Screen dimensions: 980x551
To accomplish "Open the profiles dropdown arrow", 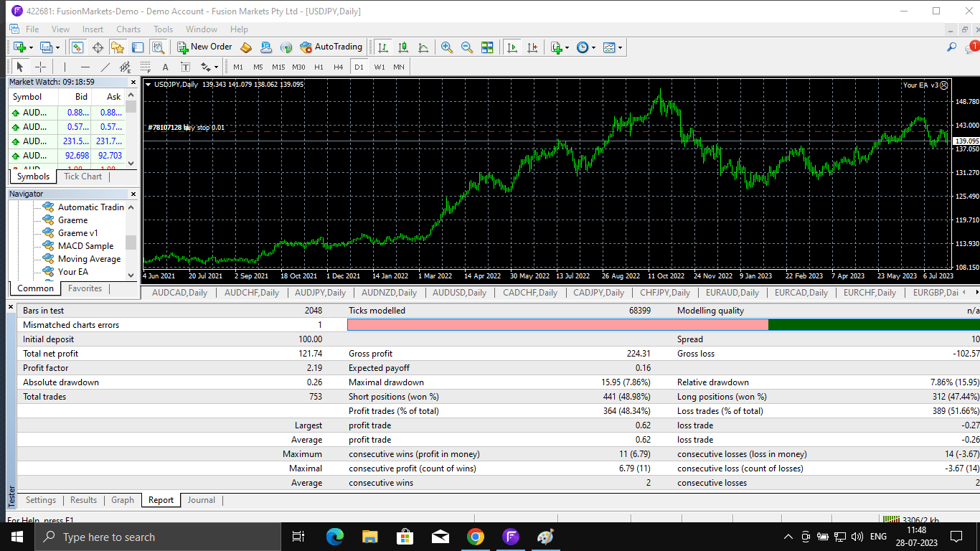I will click(x=58, y=48).
